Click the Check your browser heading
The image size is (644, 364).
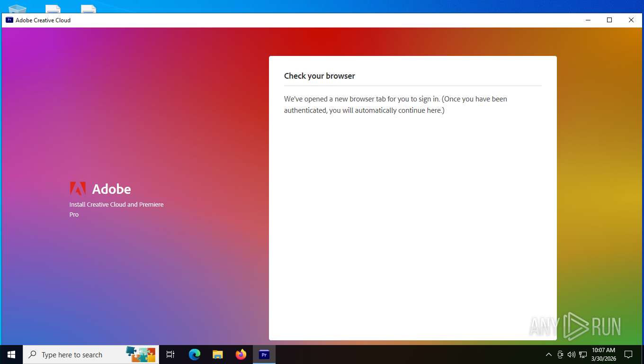click(320, 76)
